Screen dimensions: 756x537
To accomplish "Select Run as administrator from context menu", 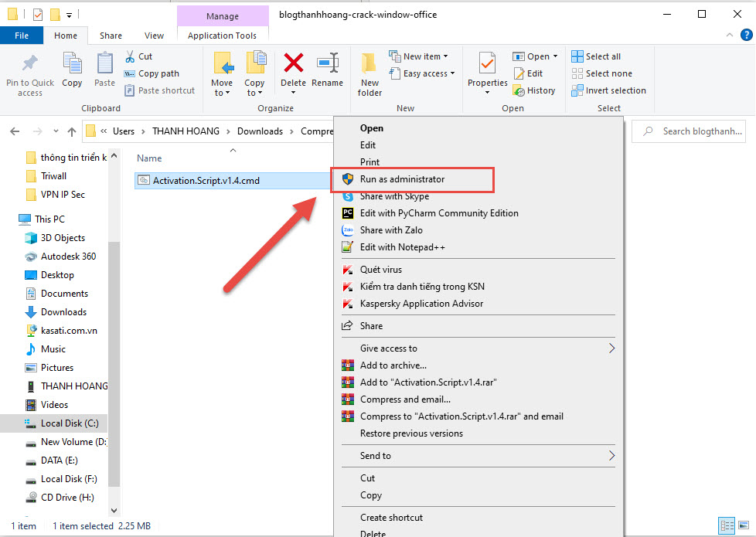I will coord(402,179).
